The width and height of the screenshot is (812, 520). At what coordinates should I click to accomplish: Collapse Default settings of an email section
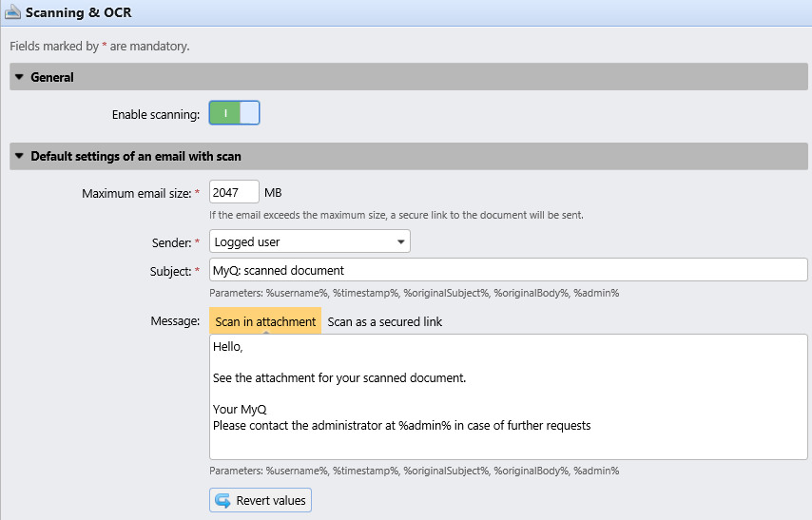coord(19,157)
